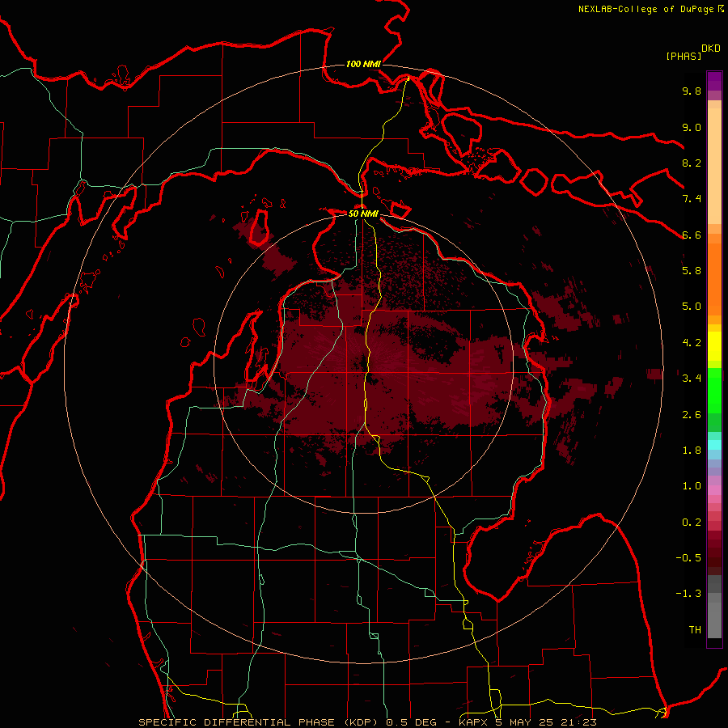This screenshot has height=728, width=728.
Task: Click the 100 NMI range ring label
Action: pos(363,64)
